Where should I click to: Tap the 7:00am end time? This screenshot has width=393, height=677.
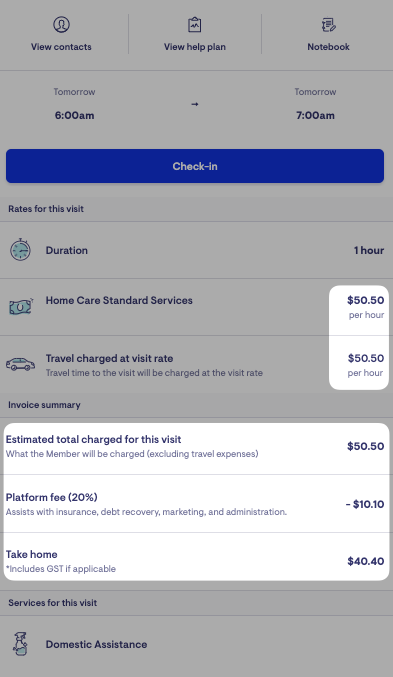(315, 115)
